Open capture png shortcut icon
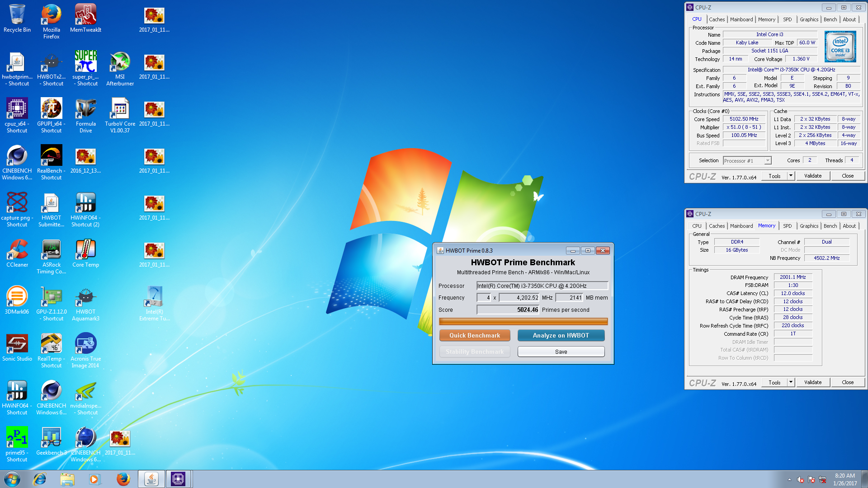Image resolution: width=868 pixels, height=488 pixels. click(17, 210)
